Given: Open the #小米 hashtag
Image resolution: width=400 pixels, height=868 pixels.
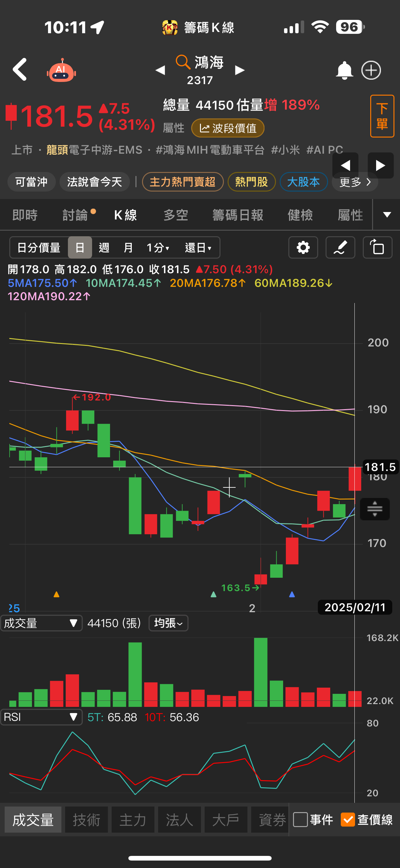Looking at the screenshot, I should 286,150.
